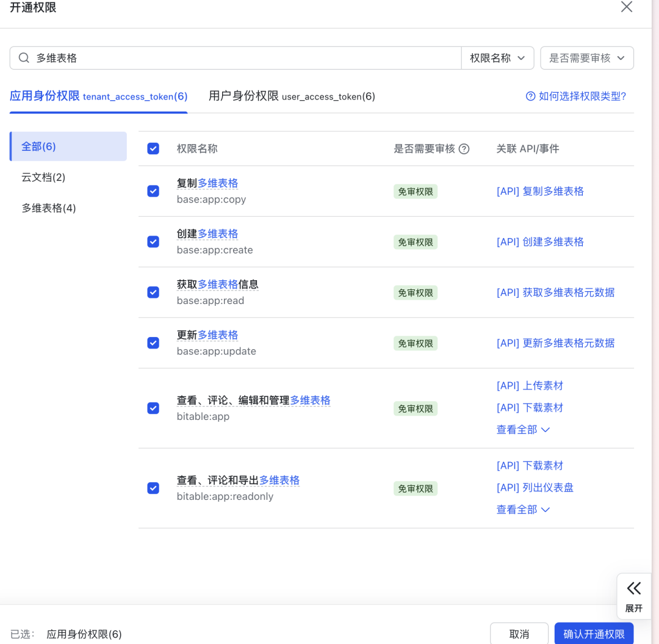The image size is (659, 644).
Task: Uncheck the 复制多维表格 permission checkbox
Action: 153,191
